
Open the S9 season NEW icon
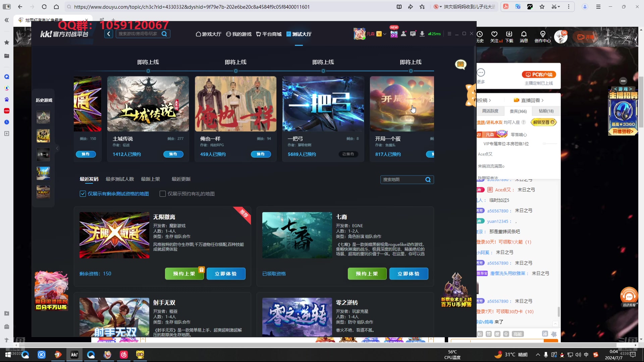click(394, 34)
